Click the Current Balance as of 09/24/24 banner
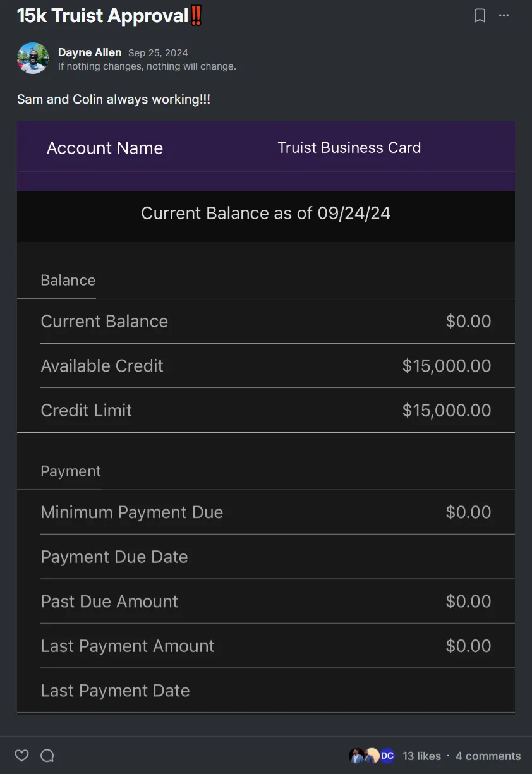This screenshot has width=532, height=774. click(x=265, y=214)
